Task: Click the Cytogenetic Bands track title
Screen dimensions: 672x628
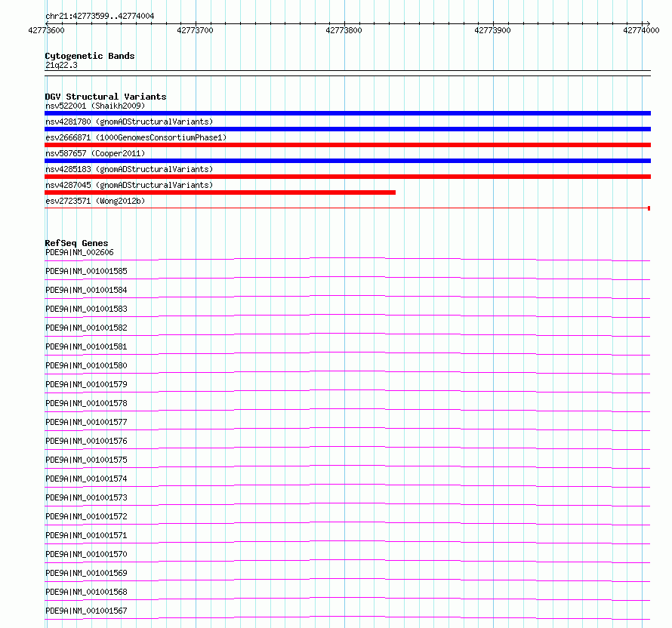Action: coord(90,56)
